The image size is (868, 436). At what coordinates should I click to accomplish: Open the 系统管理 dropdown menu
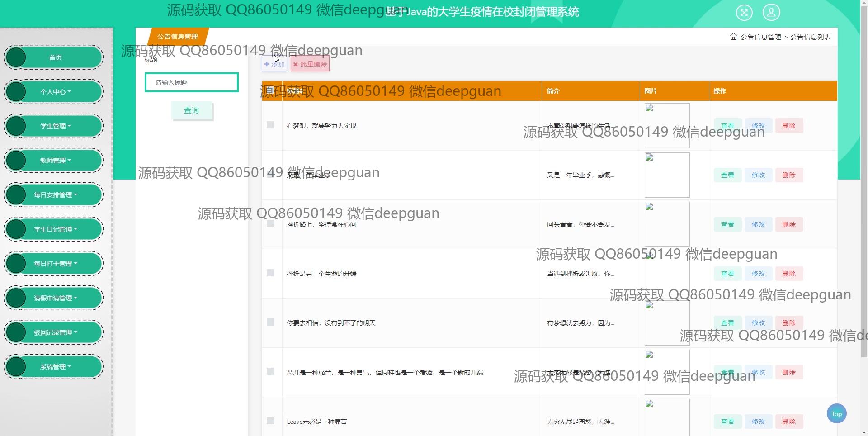point(55,367)
